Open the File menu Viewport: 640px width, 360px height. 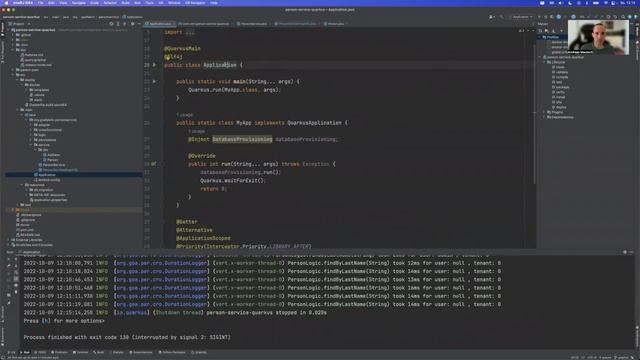tap(40, 3)
